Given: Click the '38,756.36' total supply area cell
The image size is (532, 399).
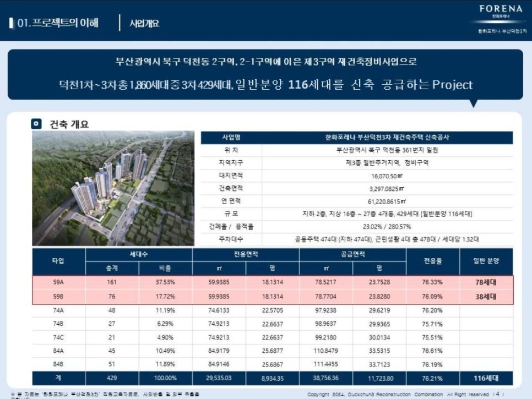Looking at the screenshot, I should [325, 378].
